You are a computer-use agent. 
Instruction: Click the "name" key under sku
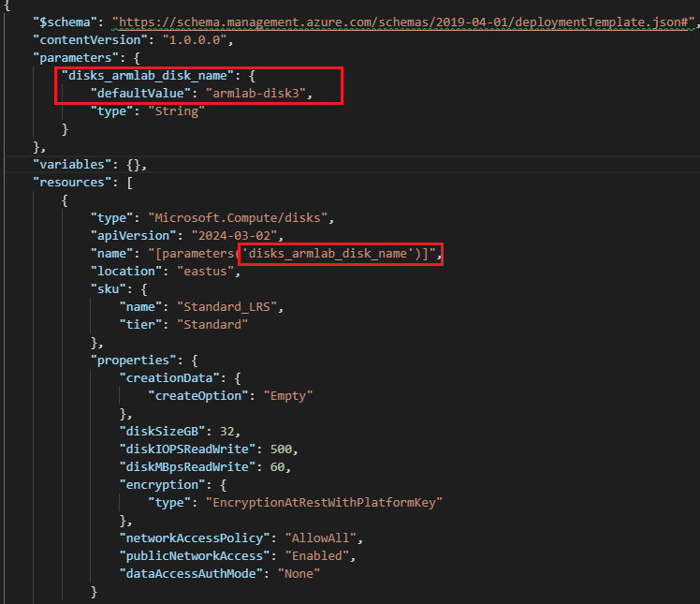[140, 307]
